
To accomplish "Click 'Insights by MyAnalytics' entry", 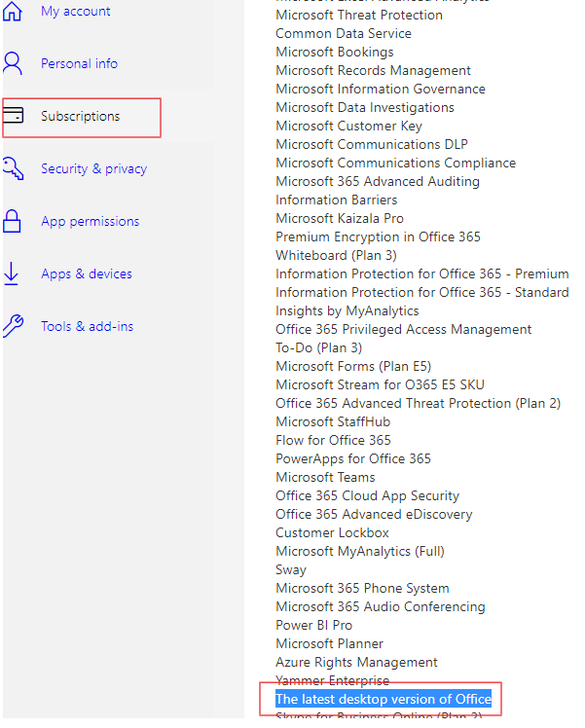I will coord(347,311).
